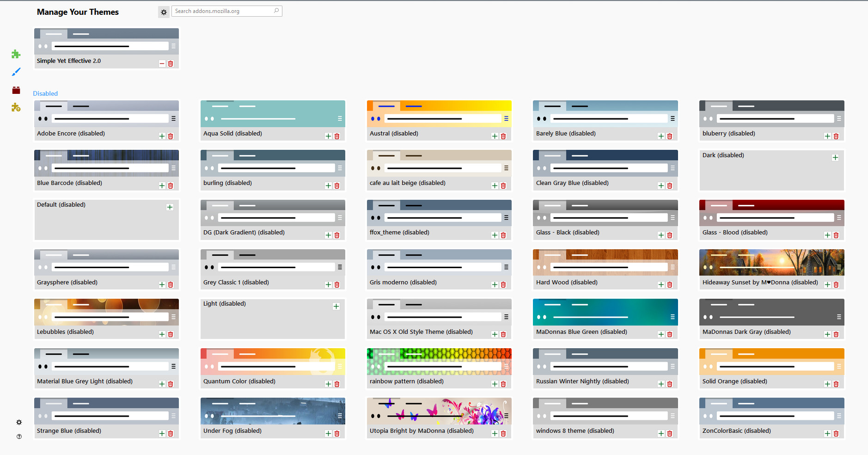
Task: Delete the Austral theme with its trash icon
Action: click(503, 136)
